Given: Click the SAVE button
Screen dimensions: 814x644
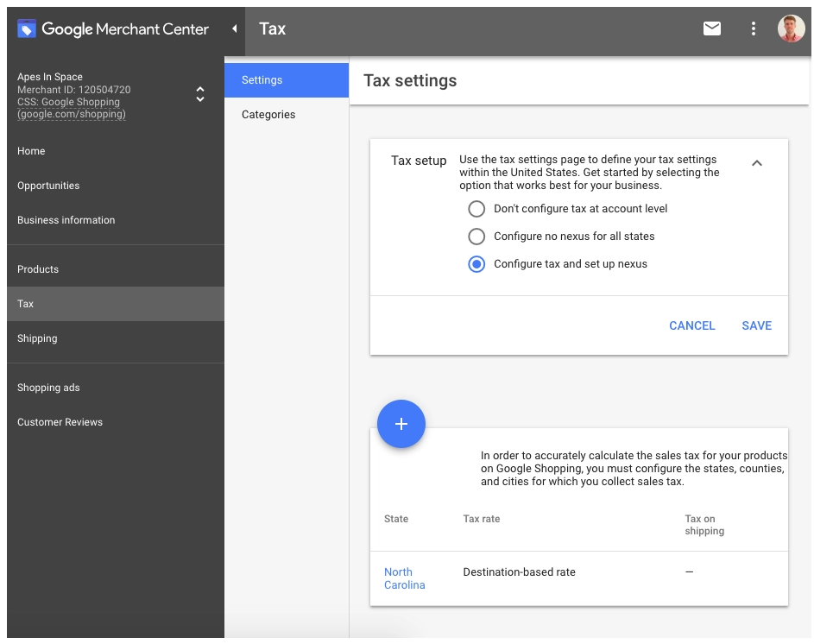Looking at the screenshot, I should pyautogui.click(x=756, y=325).
